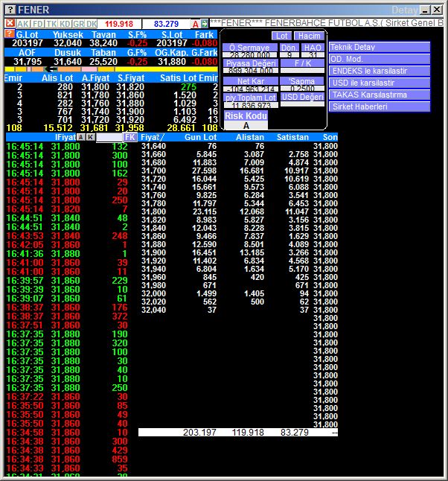Click the Taban value 25,520
Image resolution: width=448 pixels, height=481 pixels.
point(103,62)
